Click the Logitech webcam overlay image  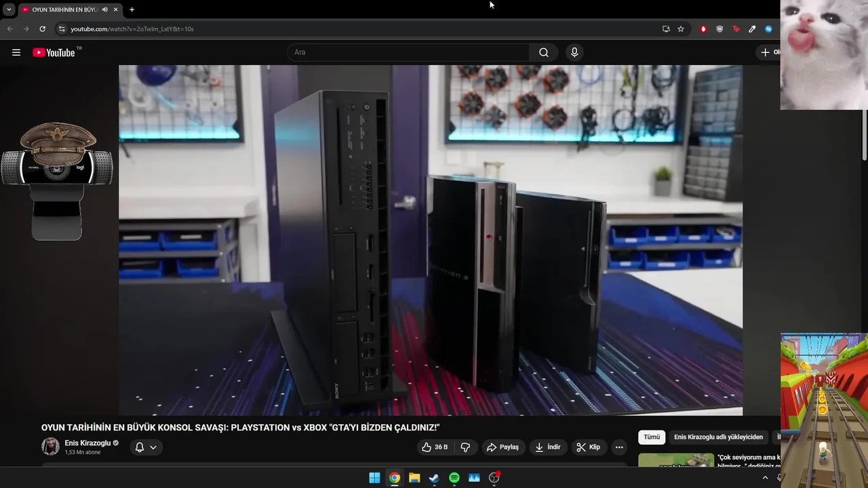[57, 181]
